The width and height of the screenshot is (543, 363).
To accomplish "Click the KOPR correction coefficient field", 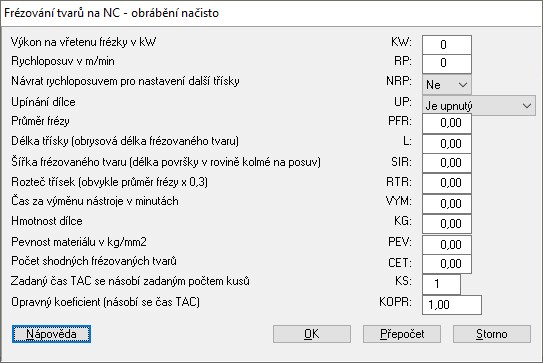I will point(452,305).
